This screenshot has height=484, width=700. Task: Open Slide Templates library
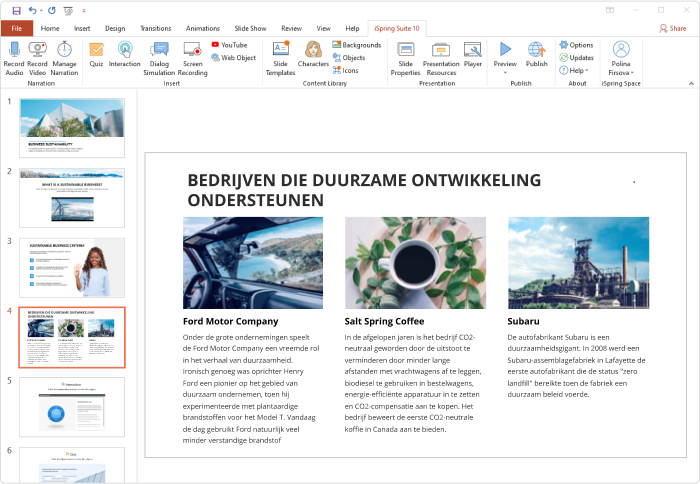pos(280,58)
